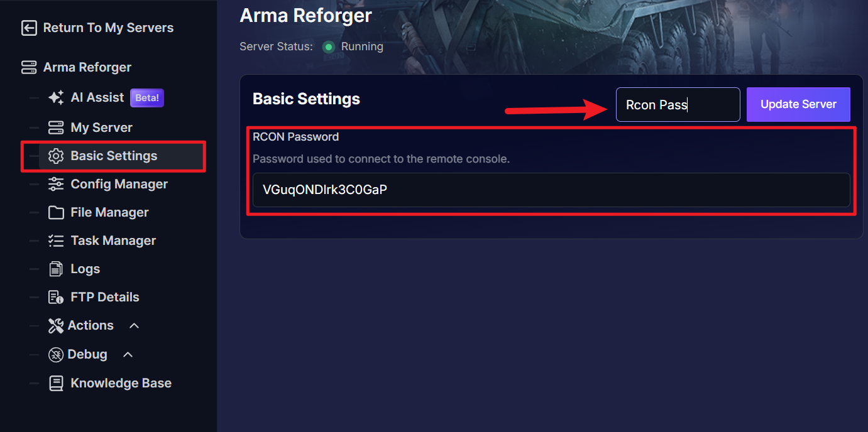Click the Return To My Servers arrow icon
Screen dimensions: 868x432
tap(29, 28)
